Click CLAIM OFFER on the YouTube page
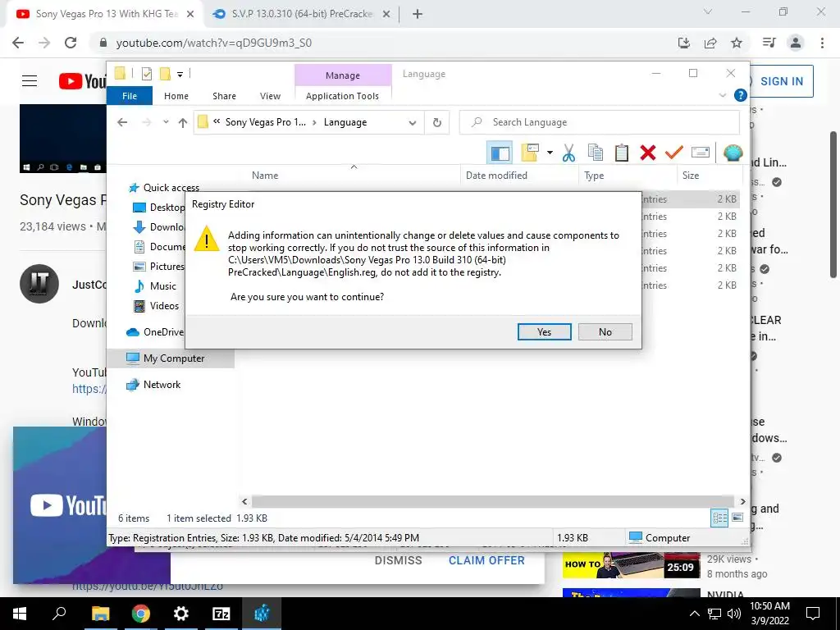Viewport: 840px width, 630px height. point(486,560)
